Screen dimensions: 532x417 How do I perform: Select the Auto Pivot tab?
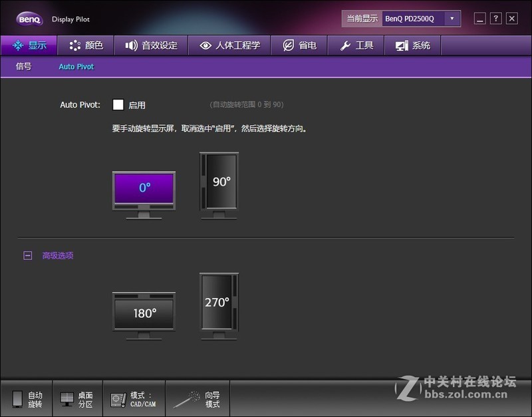(75, 67)
